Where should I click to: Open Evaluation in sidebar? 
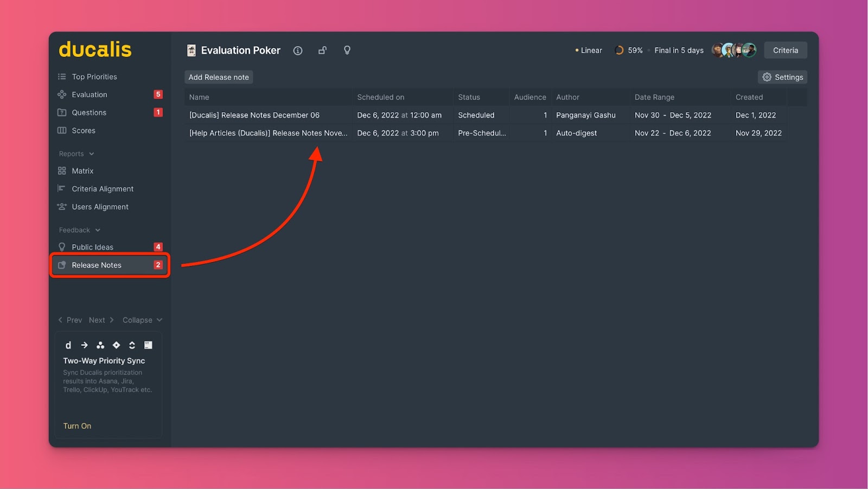(90, 94)
